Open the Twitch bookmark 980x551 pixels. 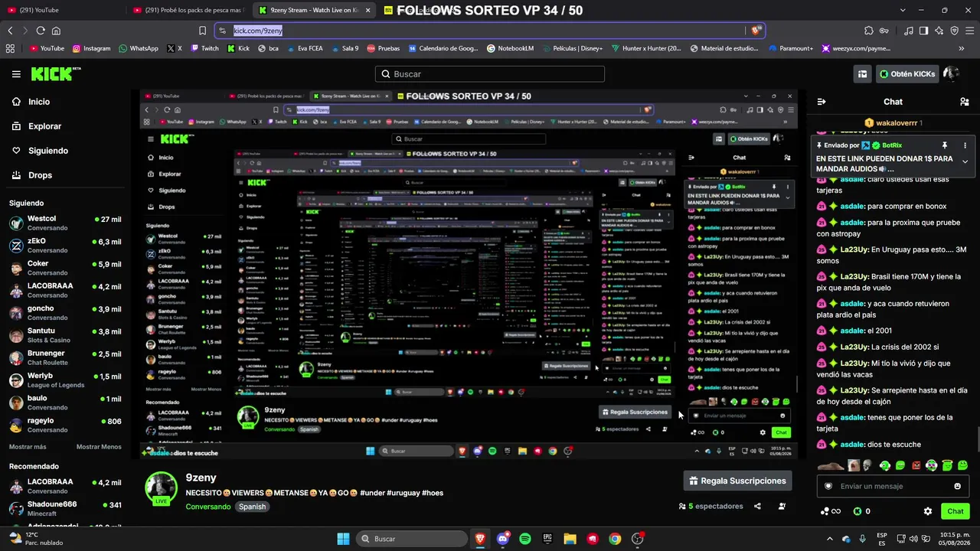[x=204, y=48]
